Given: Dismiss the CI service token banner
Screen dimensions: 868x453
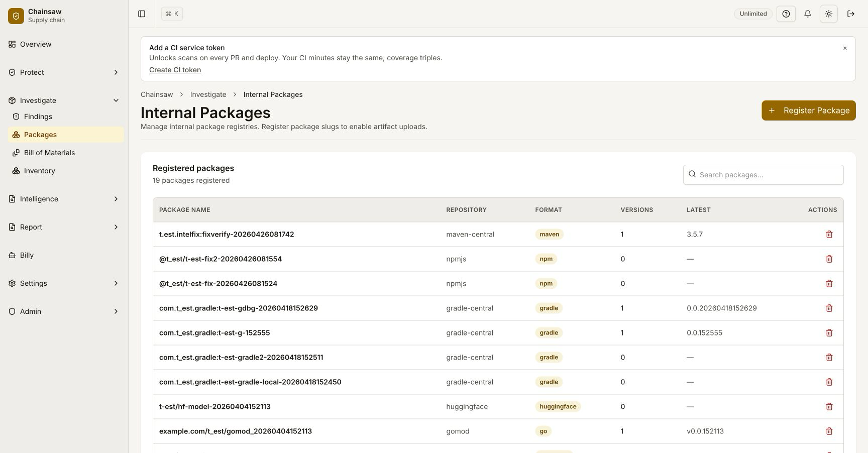Looking at the screenshot, I should point(845,48).
